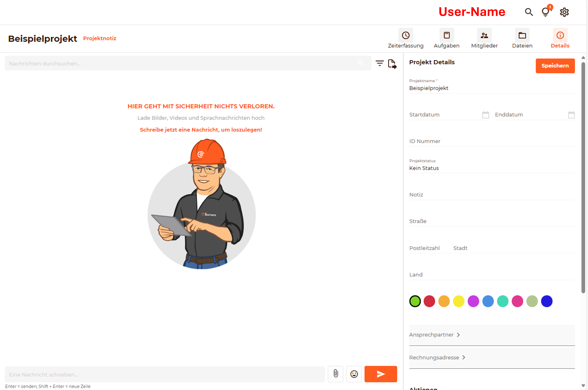Pick the dark blue color swatch

pos(546,301)
